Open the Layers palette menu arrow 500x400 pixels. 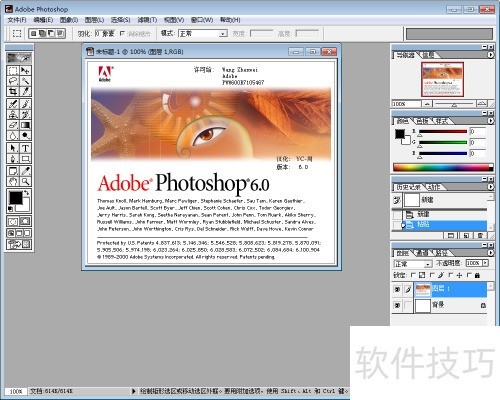490,253
